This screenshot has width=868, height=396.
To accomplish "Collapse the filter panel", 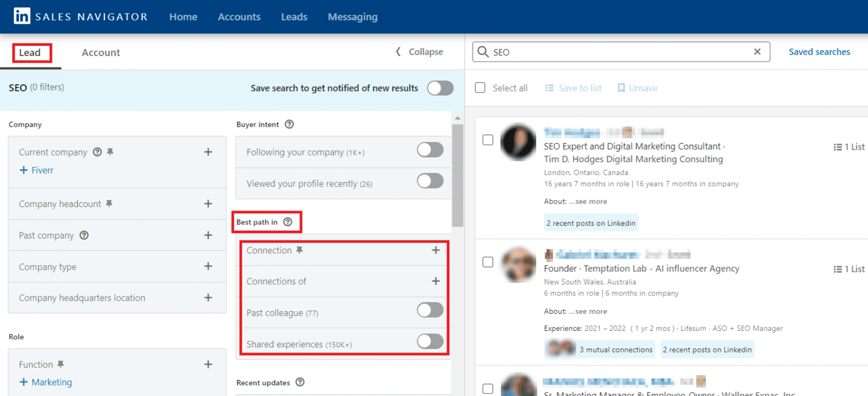I will pos(419,51).
